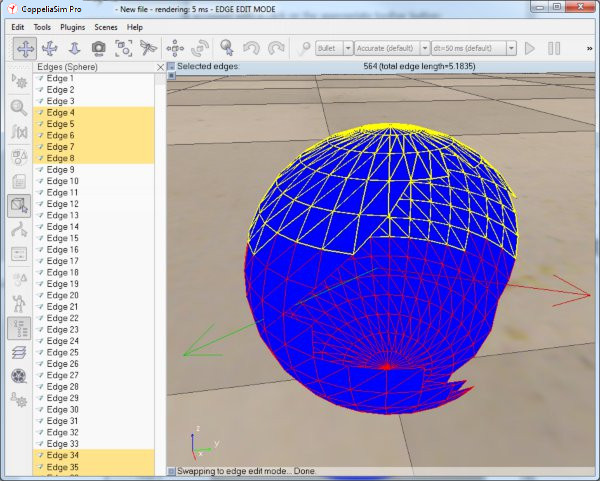Click the camera angle tool icon
Viewport: 600px width, 481px height.
(x=99, y=49)
